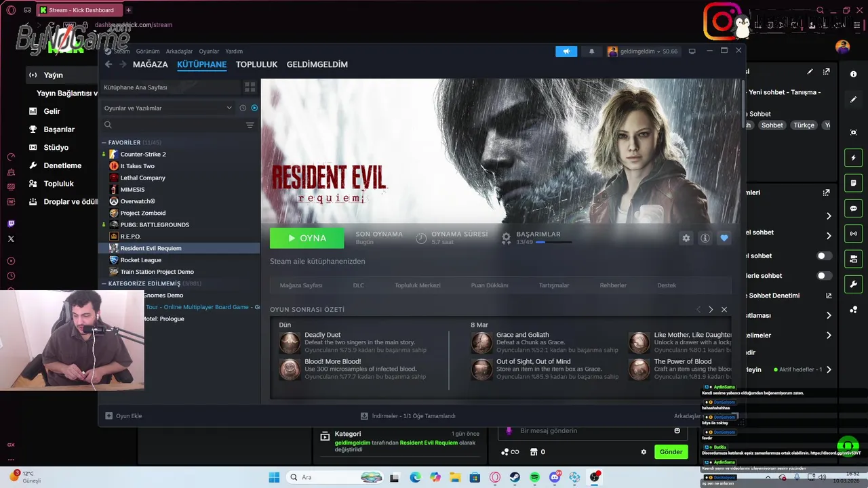Open Spotify from the Windows taskbar
Screen dimensions: 868x488
[x=535, y=477]
